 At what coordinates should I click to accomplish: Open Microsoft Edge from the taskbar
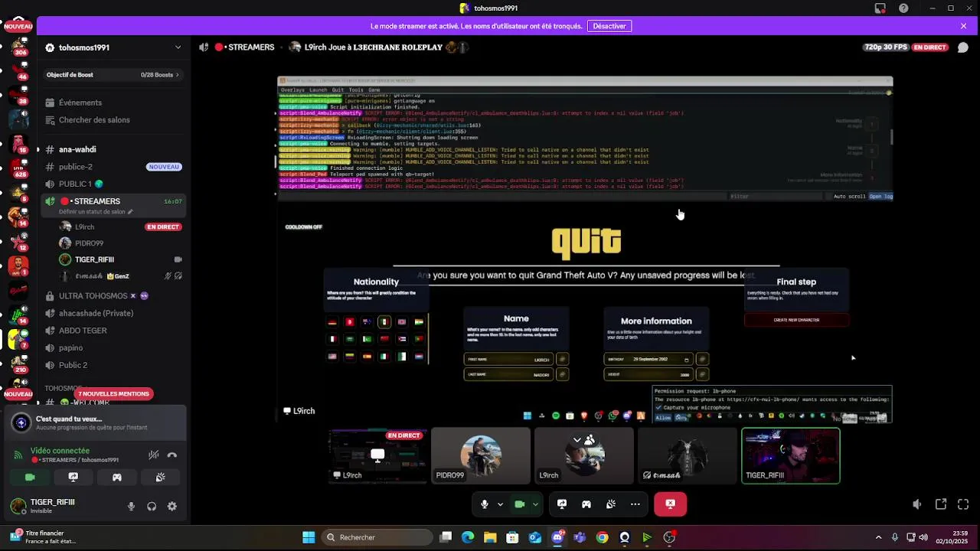pyautogui.click(x=468, y=537)
